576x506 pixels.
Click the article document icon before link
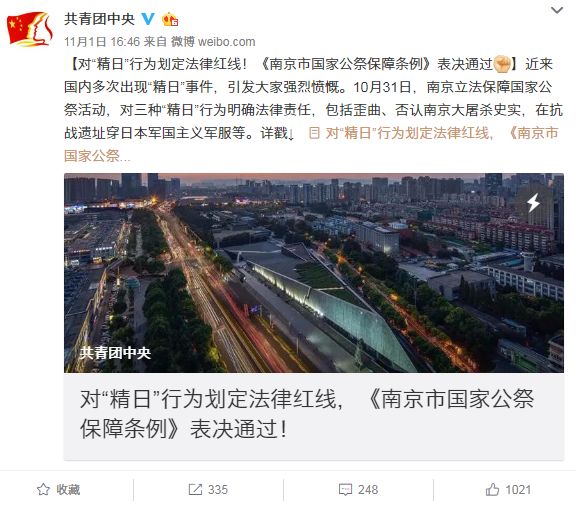314,133
